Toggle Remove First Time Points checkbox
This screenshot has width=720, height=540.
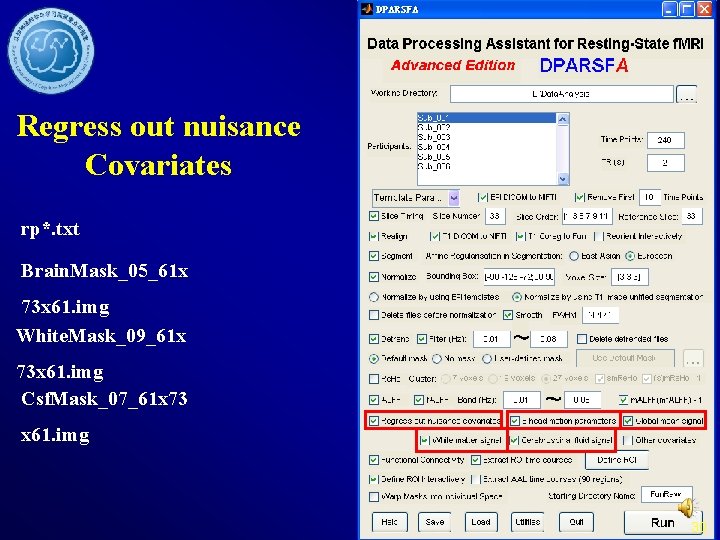[579, 197]
